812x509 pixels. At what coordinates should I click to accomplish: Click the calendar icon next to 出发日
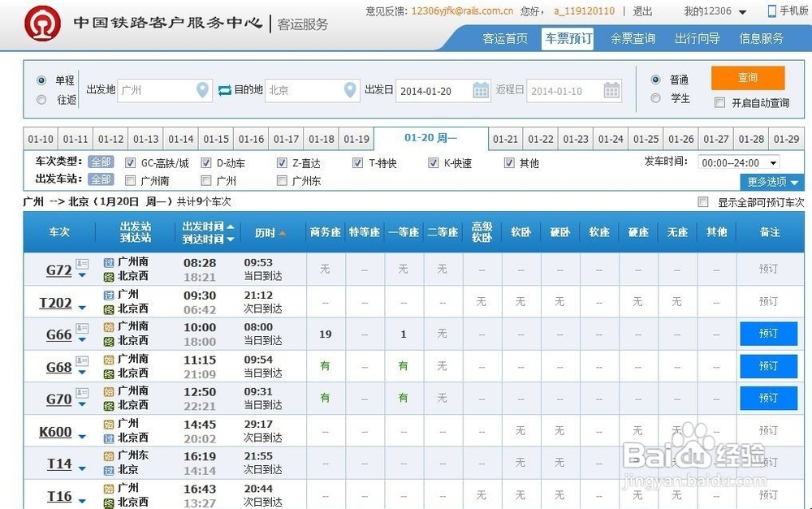point(481,91)
